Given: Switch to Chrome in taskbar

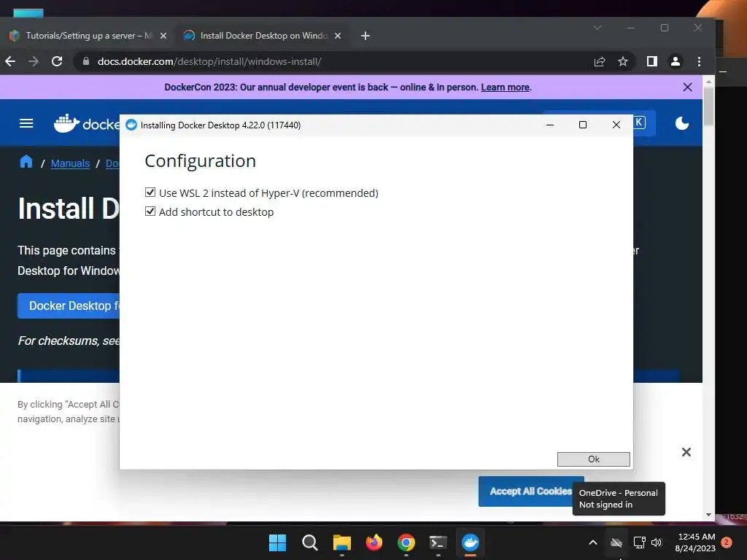Looking at the screenshot, I should coord(406,542).
